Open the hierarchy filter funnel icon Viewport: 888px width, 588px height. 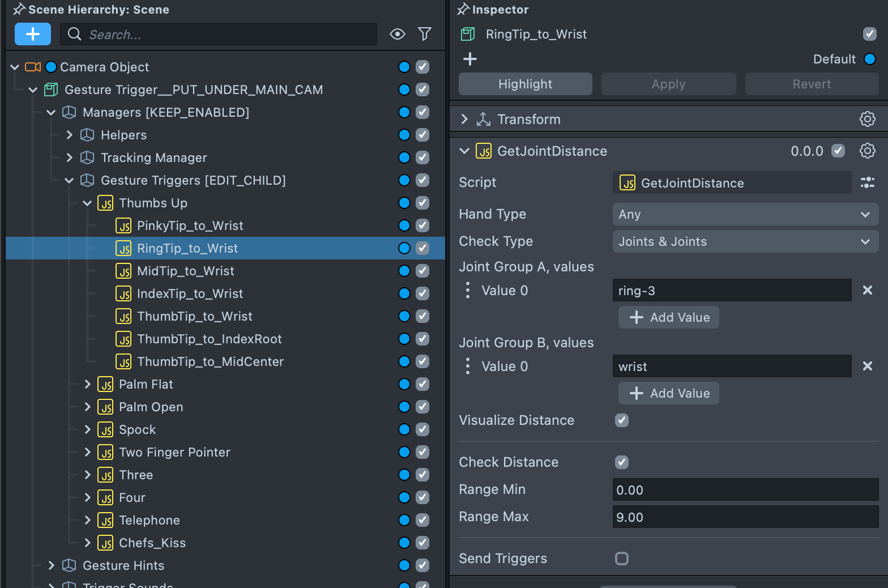click(425, 34)
